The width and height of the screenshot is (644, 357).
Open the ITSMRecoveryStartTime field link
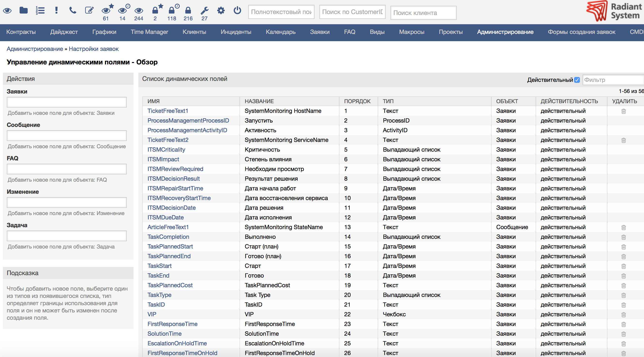[x=179, y=198]
